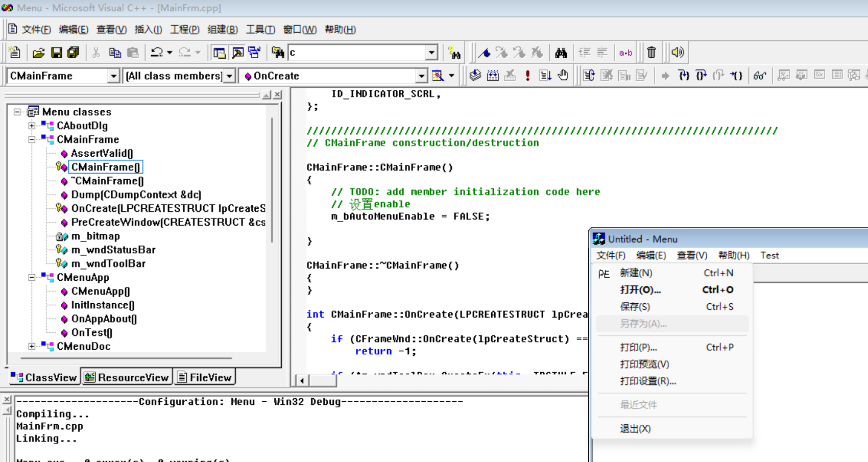Toggle breakpoint with hand icon

pos(563,76)
